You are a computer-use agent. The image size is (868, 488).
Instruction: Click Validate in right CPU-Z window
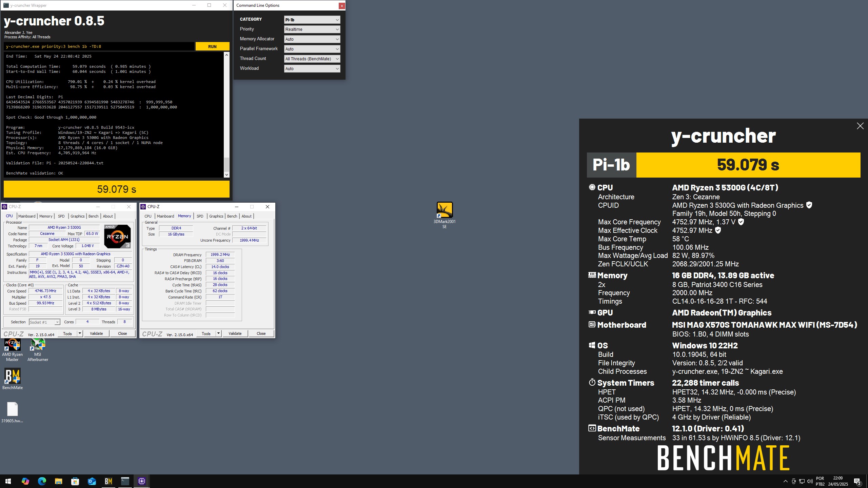[x=235, y=333]
